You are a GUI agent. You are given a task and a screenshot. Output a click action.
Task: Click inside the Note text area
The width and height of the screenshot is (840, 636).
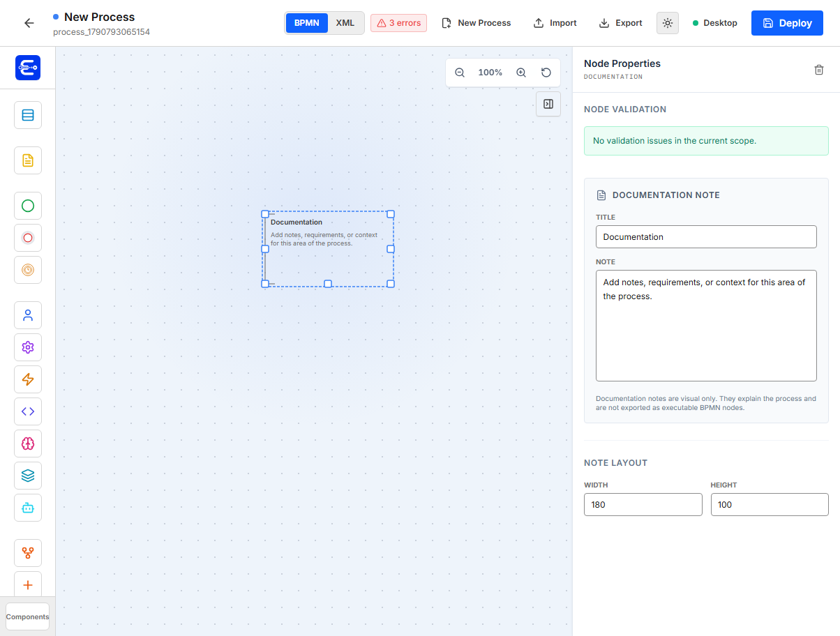pos(706,326)
